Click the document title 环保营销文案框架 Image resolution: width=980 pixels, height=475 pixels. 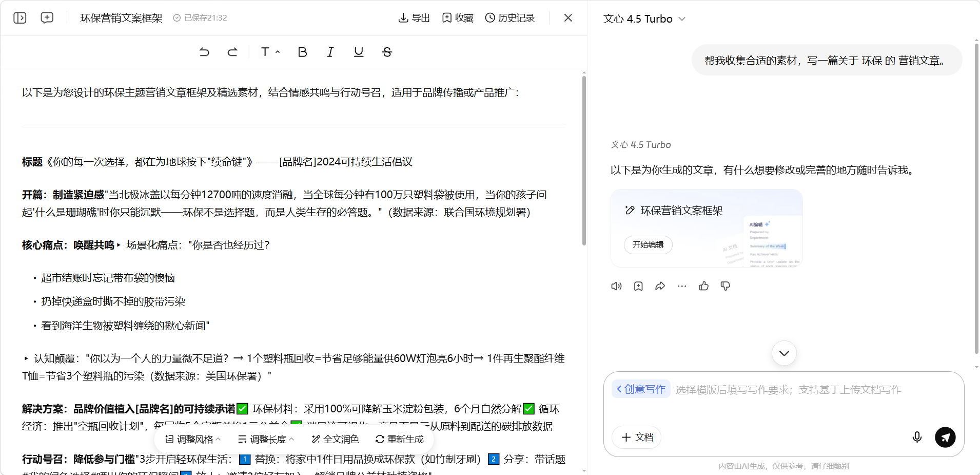coord(121,18)
